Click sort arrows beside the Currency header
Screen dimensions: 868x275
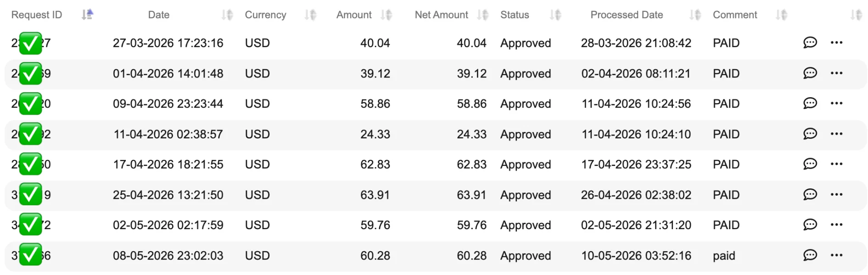click(310, 15)
